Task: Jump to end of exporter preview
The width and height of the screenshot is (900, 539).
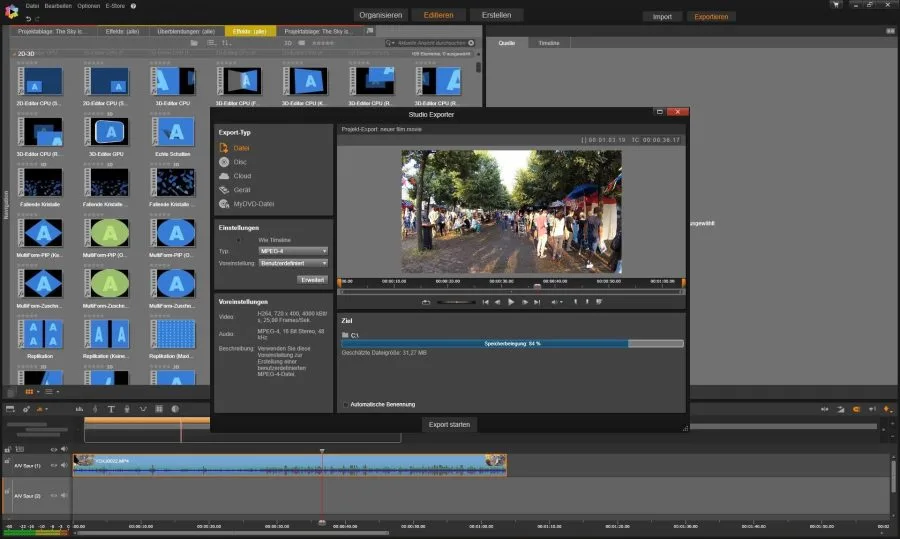Action: point(537,302)
